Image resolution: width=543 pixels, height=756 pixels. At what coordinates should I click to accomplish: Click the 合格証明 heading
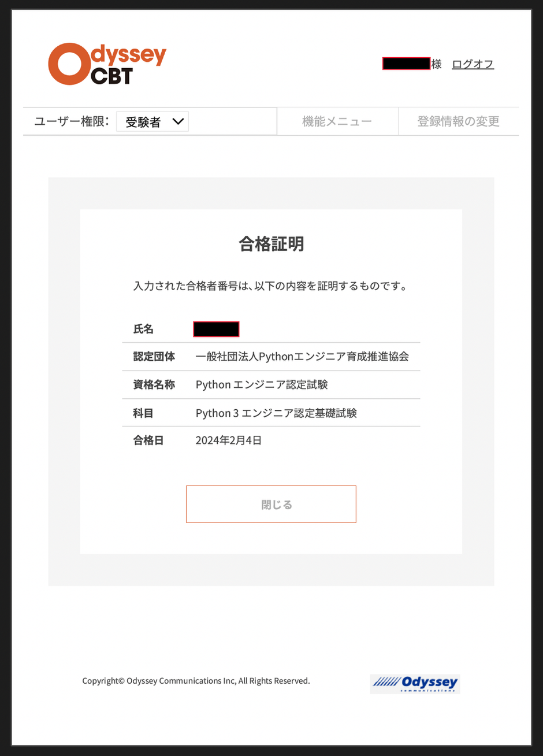tap(271, 244)
